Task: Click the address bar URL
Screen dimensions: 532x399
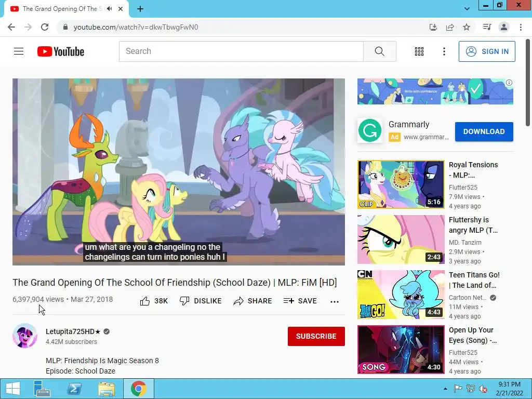Action: [x=136, y=27]
